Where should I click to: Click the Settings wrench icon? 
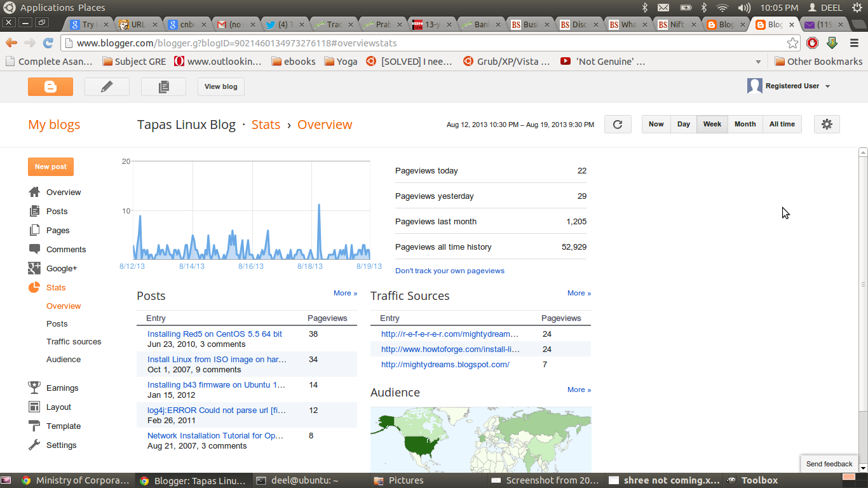coord(34,445)
